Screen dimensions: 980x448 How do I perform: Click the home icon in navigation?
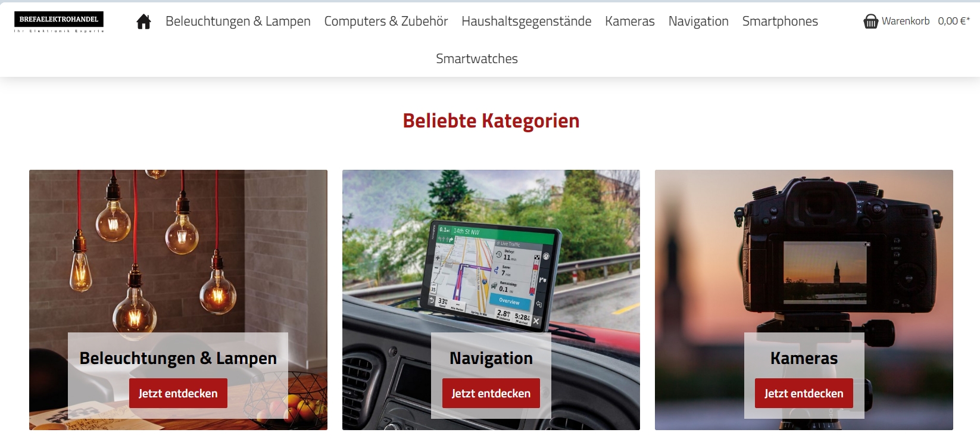point(143,22)
